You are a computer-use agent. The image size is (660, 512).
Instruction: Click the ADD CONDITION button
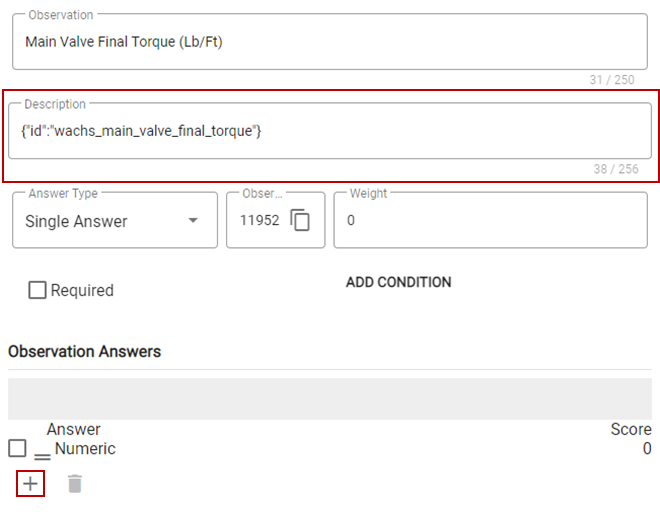tap(399, 282)
